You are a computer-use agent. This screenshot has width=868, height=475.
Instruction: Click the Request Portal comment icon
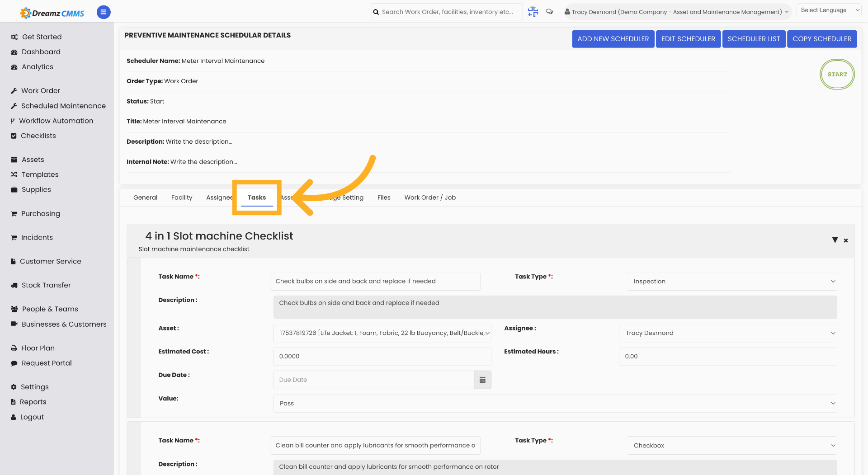(14, 363)
